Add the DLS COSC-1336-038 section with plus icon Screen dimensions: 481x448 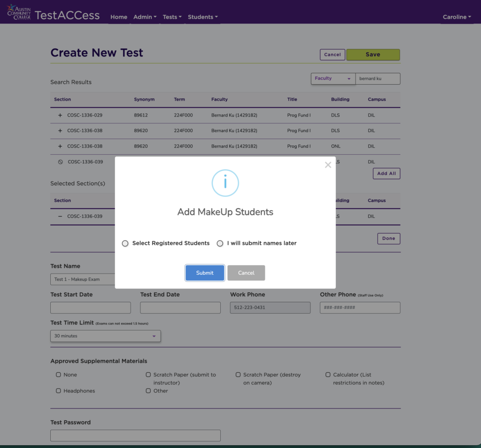pyautogui.click(x=60, y=131)
